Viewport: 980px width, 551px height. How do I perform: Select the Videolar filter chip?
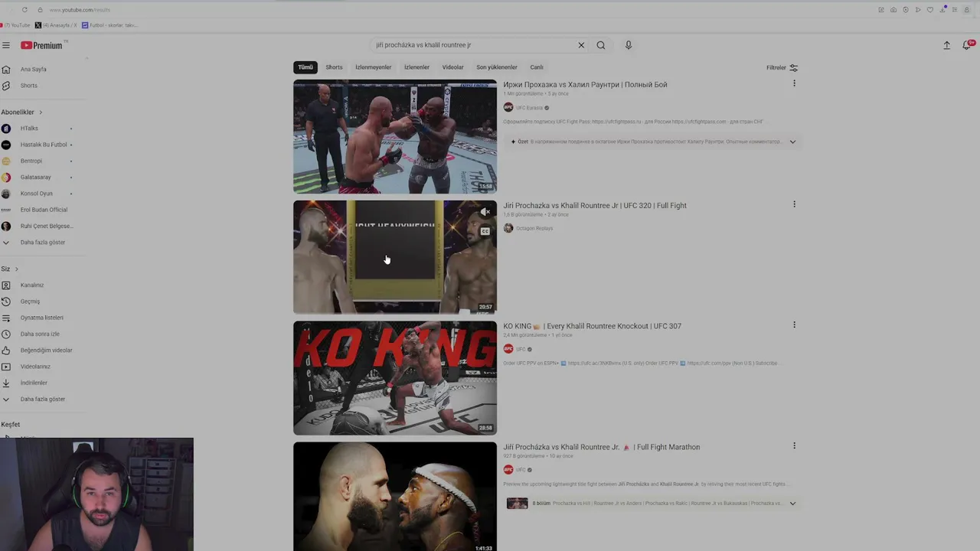[452, 67]
